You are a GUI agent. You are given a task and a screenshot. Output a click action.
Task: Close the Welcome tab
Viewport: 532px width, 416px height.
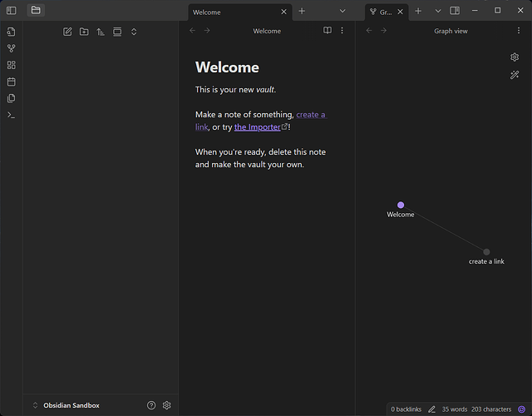[283, 12]
